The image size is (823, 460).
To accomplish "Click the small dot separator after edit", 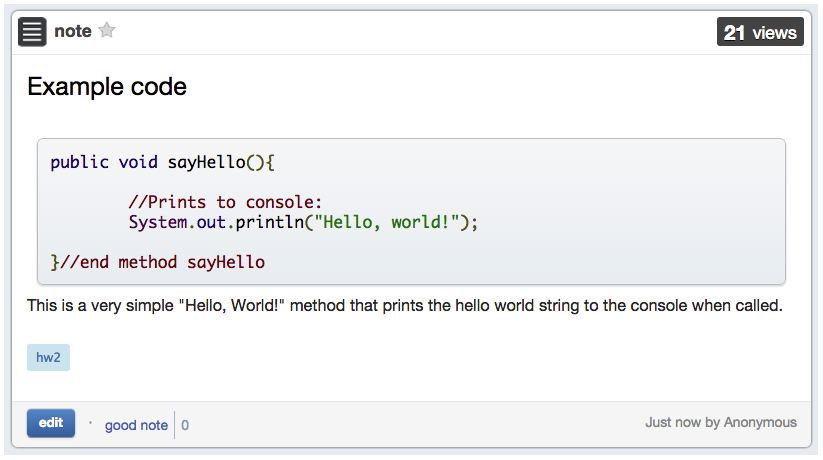I will coord(90,423).
